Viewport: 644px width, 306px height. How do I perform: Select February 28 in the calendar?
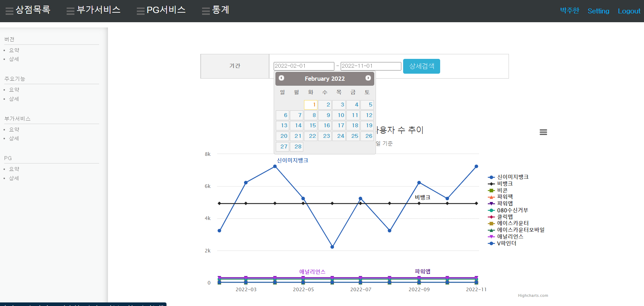pos(297,147)
